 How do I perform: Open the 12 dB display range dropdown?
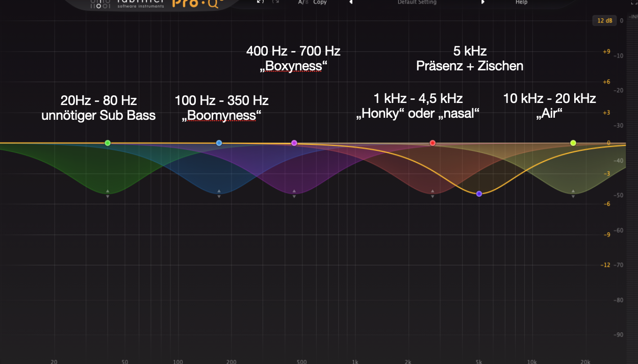604,20
